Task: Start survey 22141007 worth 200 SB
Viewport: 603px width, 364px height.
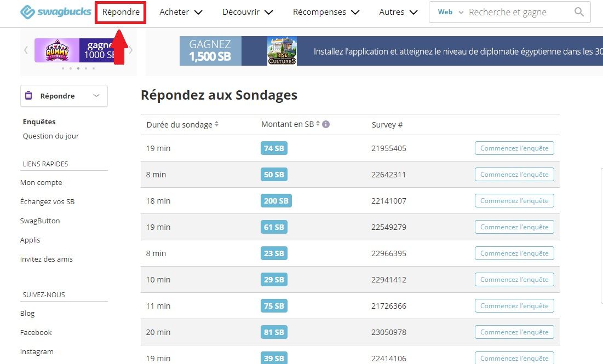Action: [514, 201]
